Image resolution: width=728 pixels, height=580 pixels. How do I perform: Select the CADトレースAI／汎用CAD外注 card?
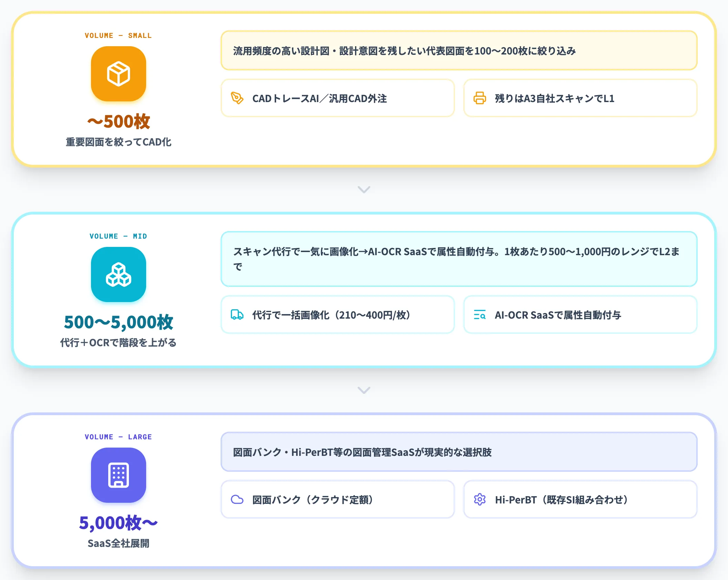[x=338, y=98]
